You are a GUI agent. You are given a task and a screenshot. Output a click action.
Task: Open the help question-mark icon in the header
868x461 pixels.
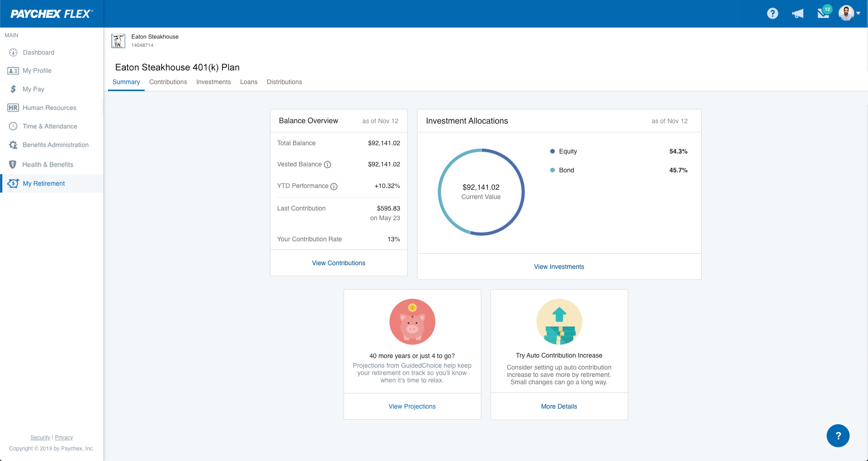tap(772, 13)
